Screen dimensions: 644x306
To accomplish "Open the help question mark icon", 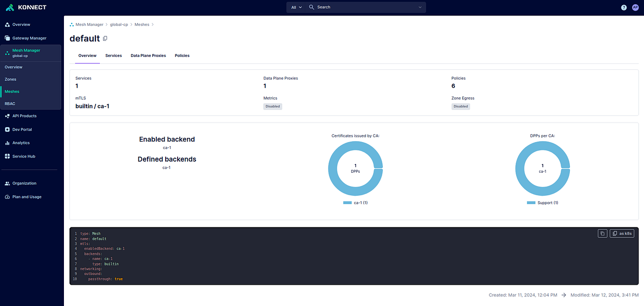I will 624,7.
